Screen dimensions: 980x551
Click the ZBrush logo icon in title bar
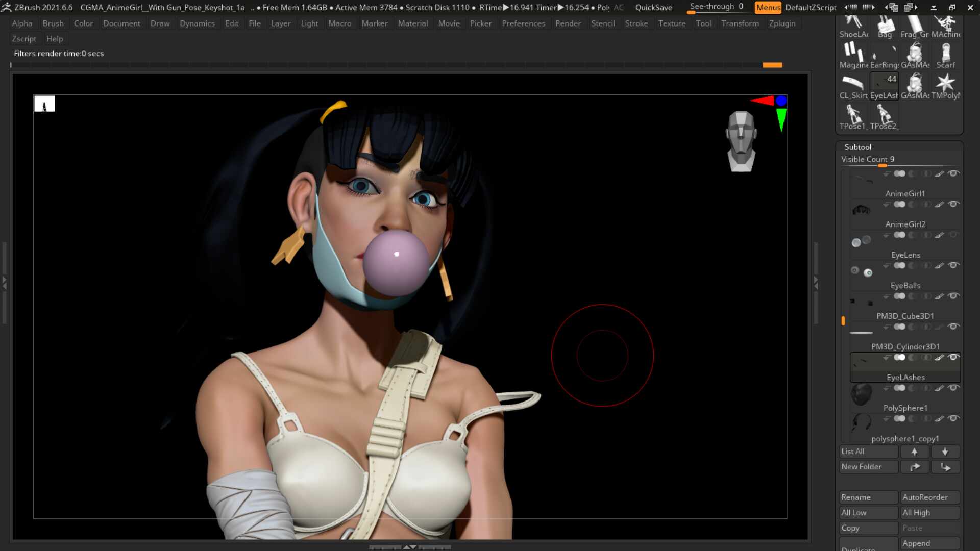click(x=6, y=7)
